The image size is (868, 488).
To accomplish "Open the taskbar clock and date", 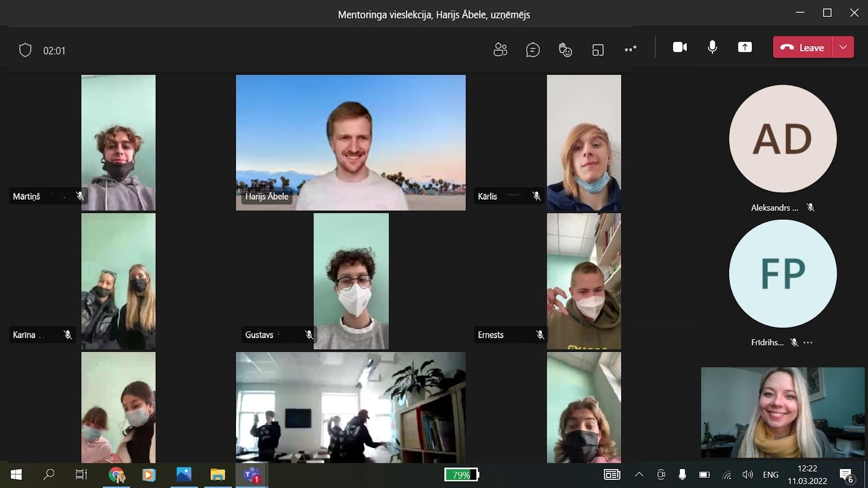I will click(807, 474).
